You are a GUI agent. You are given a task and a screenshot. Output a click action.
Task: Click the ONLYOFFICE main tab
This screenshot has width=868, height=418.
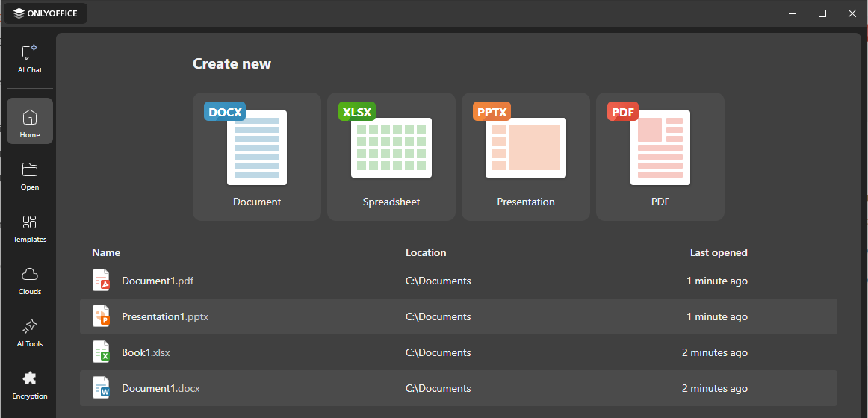46,13
